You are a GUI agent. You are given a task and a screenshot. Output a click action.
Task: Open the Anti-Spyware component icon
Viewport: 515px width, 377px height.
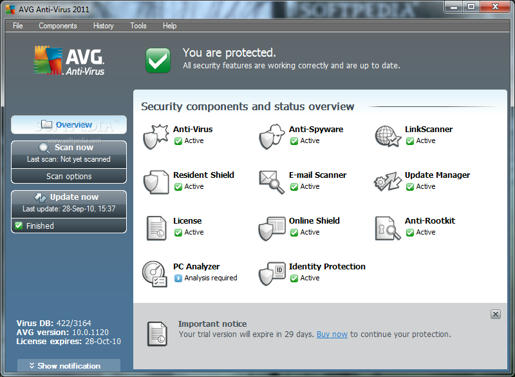coord(272,137)
